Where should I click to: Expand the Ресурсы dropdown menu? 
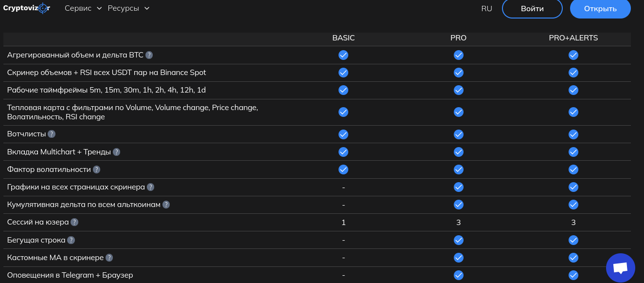[128, 8]
